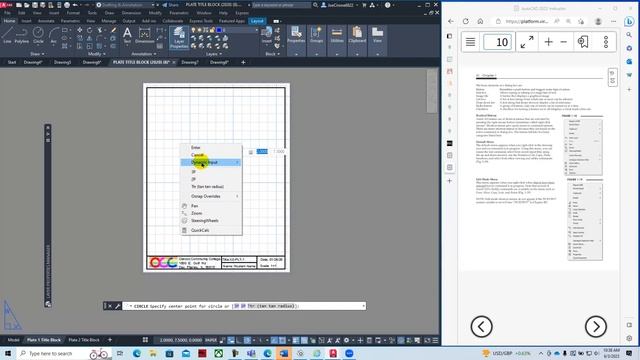Choose the Dimension tool
The width and height of the screenshot is (640, 360).
pos(144,35)
